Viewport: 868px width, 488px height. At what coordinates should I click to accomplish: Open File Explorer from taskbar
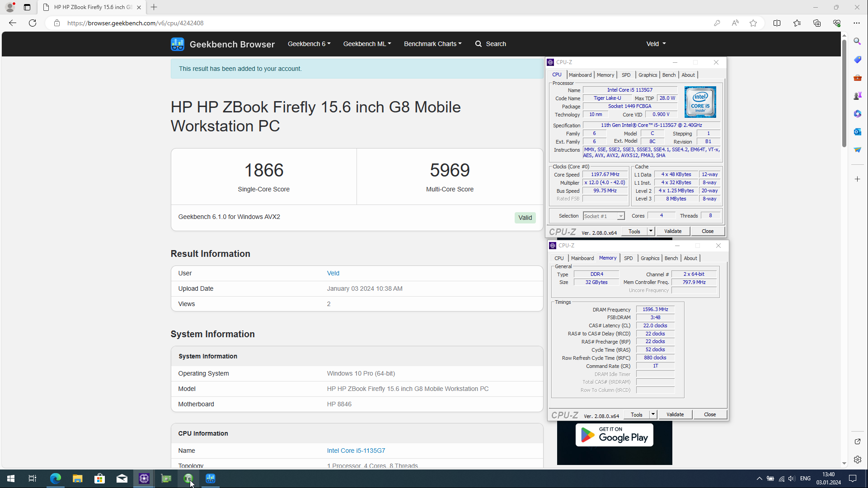pos(78,479)
